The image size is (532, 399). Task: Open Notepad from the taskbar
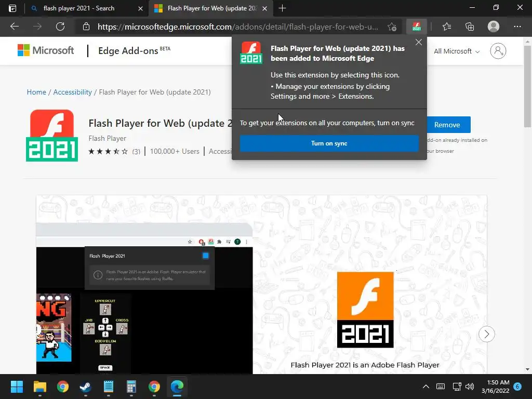point(108,387)
